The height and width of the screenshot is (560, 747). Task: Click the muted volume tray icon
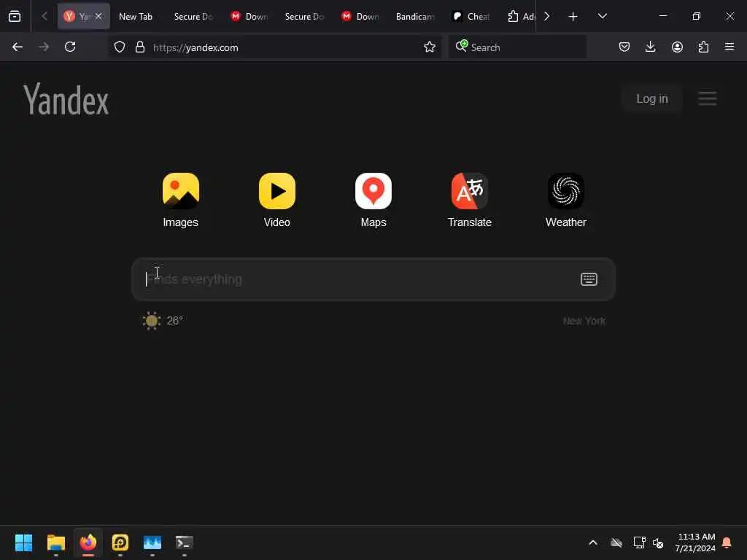tap(658, 542)
